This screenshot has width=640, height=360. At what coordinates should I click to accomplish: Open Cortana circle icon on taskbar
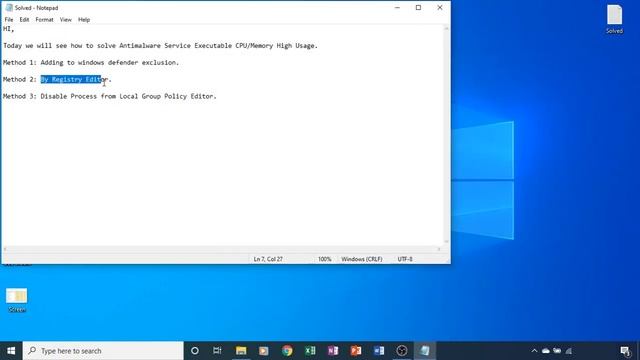(x=195, y=351)
